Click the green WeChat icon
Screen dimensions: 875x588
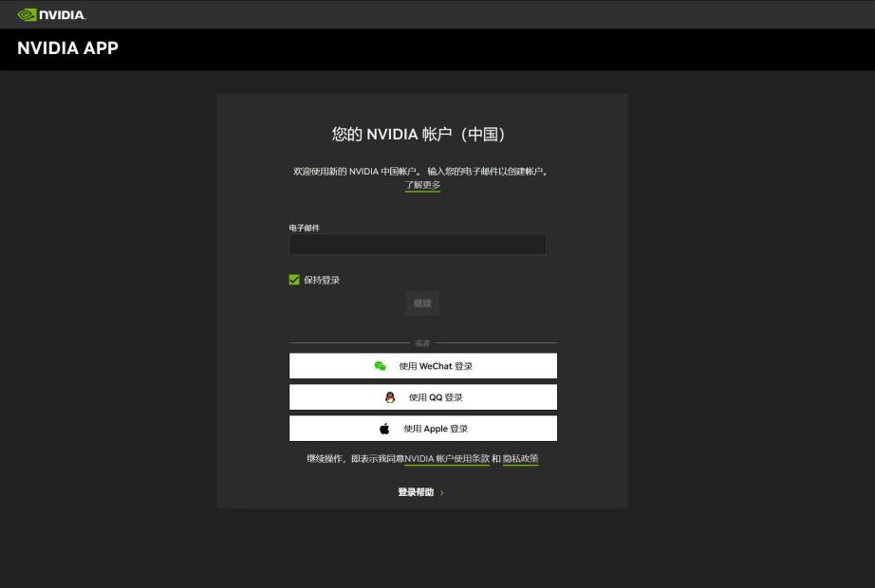[x=381, y=366]
